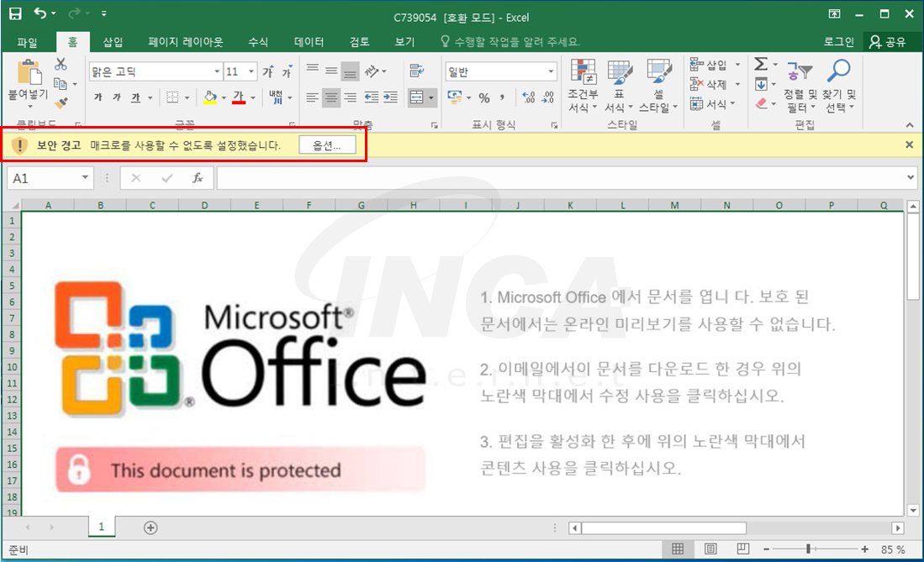Apply percent style
The height and width of the screenshot is (562, 924).
tap(484, 97)
